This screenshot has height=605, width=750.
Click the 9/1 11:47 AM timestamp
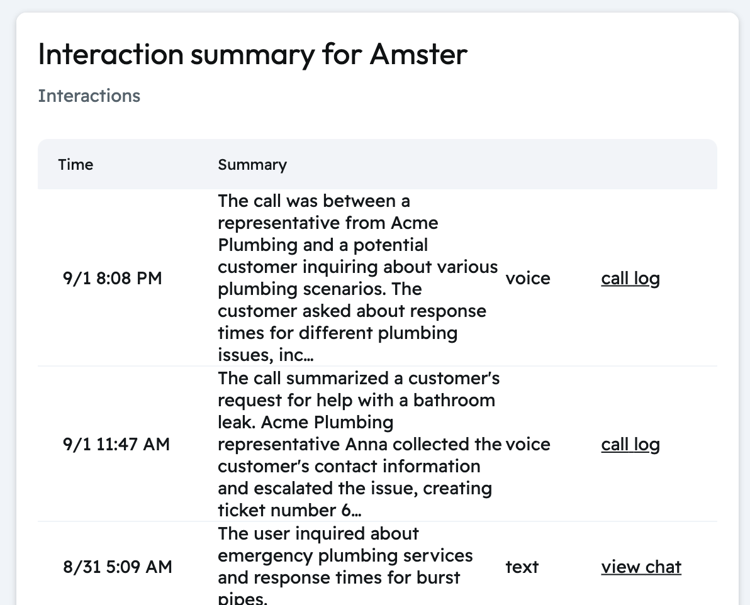tap(116, 444)
